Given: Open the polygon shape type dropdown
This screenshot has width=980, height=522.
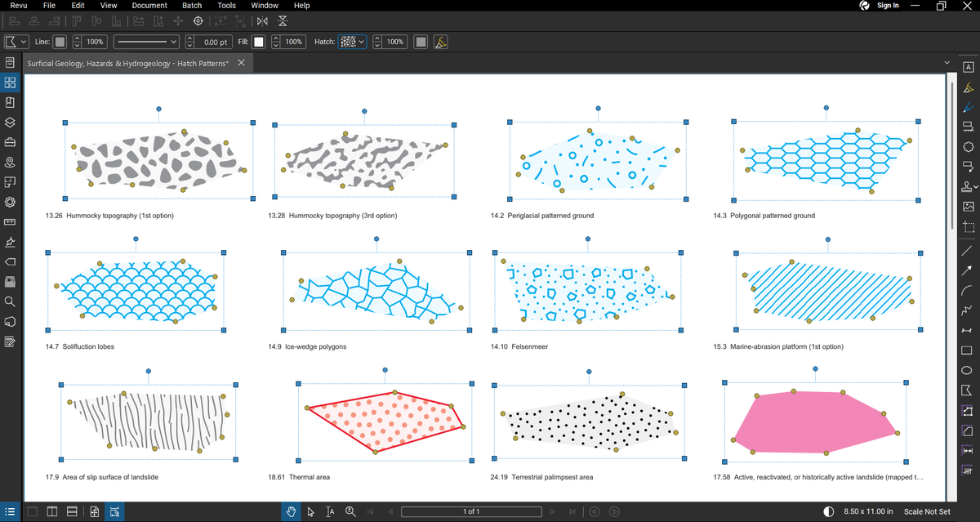Looking at the screenshot, I should click(16, 42).
